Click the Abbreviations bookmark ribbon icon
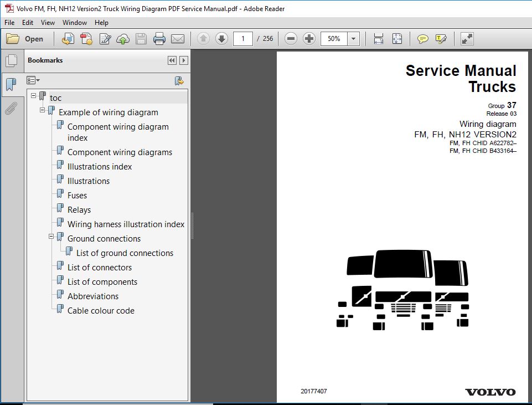Image resolution: width=532 pixels, height=405 pixels. (60, 295)
